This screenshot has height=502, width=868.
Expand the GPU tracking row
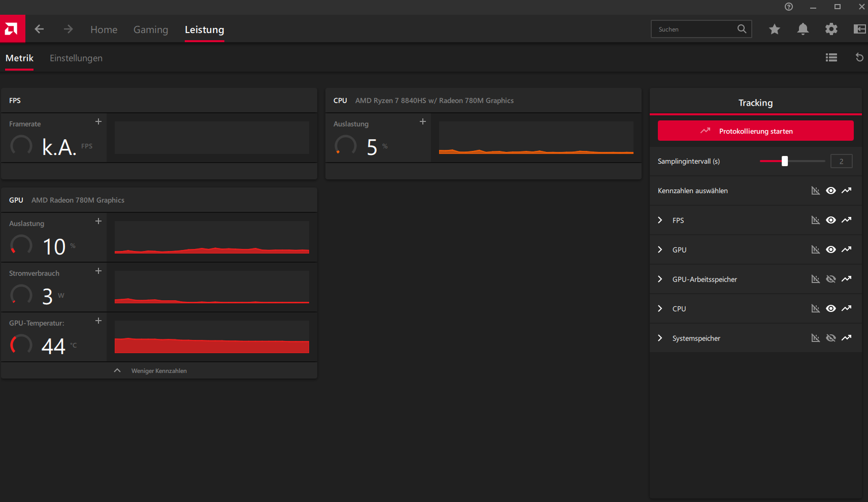[660, 249]
